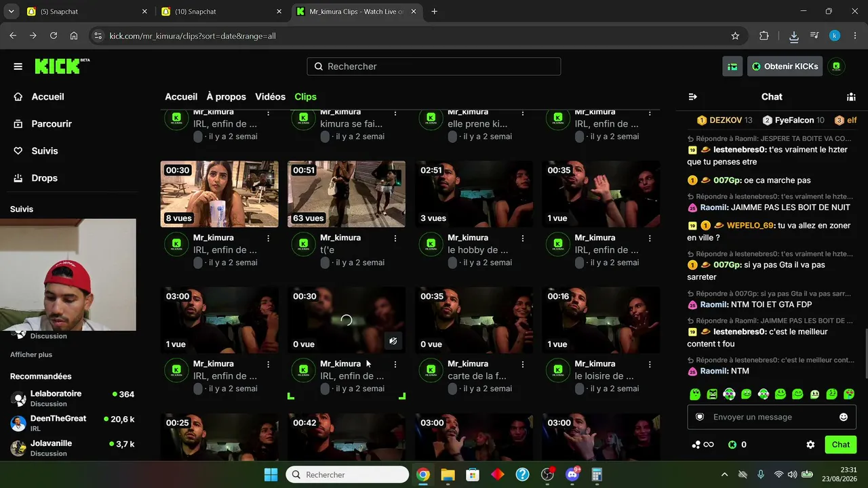
Task: Click username WEPELO_69 in chat
Action: tap(750, 226)
